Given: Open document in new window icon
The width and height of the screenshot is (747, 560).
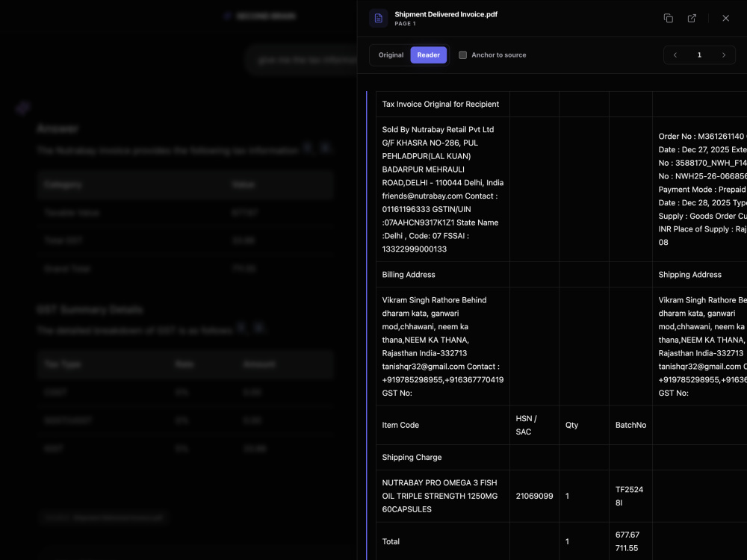Looking at the screenshot, I should (692, 18).
